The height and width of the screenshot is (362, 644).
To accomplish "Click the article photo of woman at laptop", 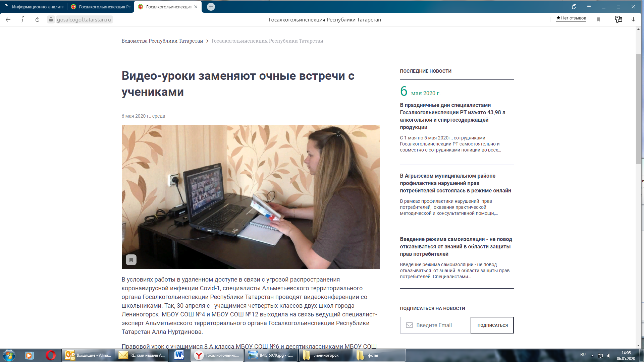I will 251,197.
